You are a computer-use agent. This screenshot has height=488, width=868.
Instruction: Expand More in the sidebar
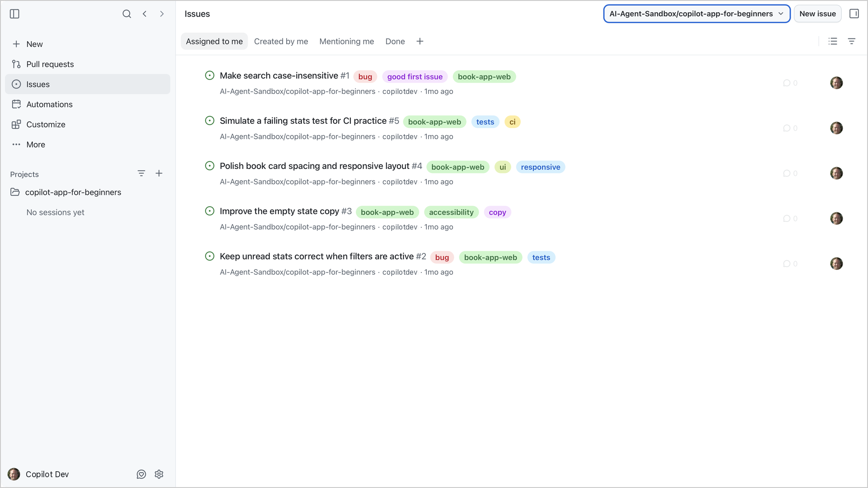click(88, 145)
